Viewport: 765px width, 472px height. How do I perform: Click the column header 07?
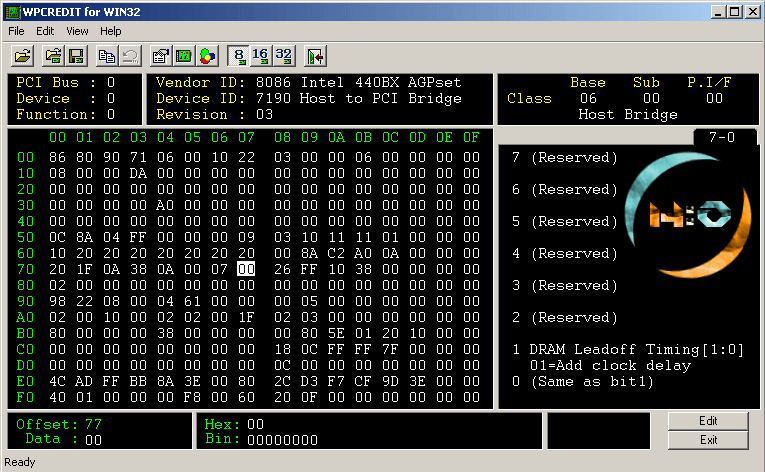tap(246, 138)
